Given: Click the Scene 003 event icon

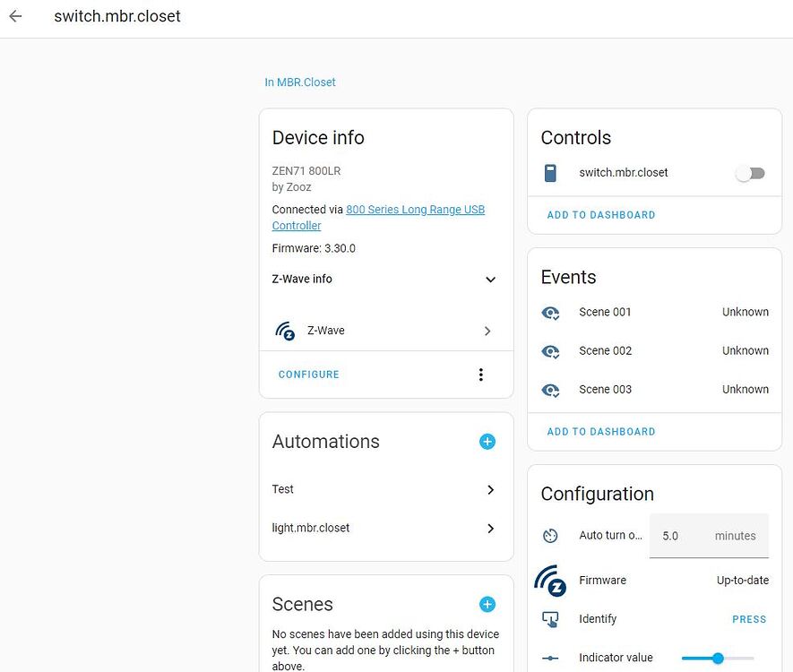Looking at the screenshot, I should pos(550,390).
